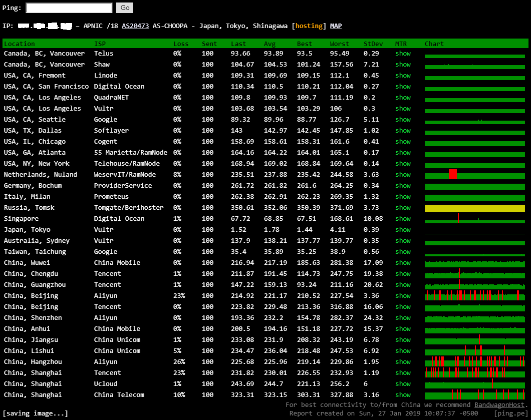Image resolution: width=531 pixels, height=420 pixels.
Task: Show MTR for Italy Milan row
Action: point(403,196)
